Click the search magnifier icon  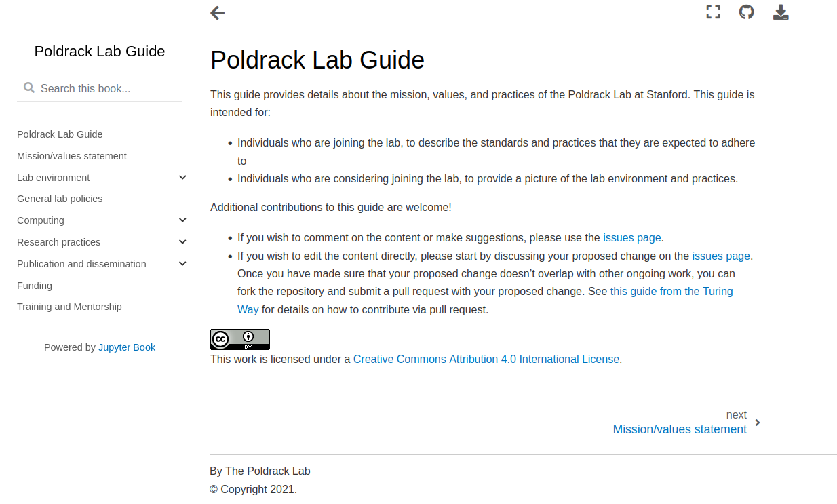click(x=29, y=88)
